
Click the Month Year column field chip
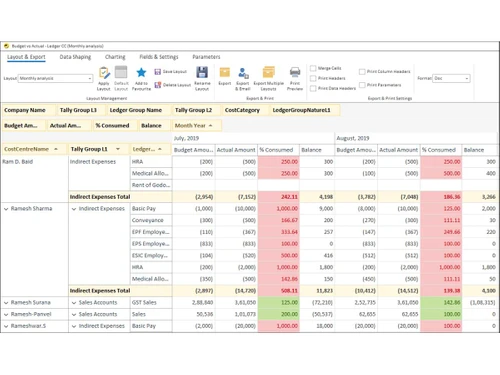(197, 126)
